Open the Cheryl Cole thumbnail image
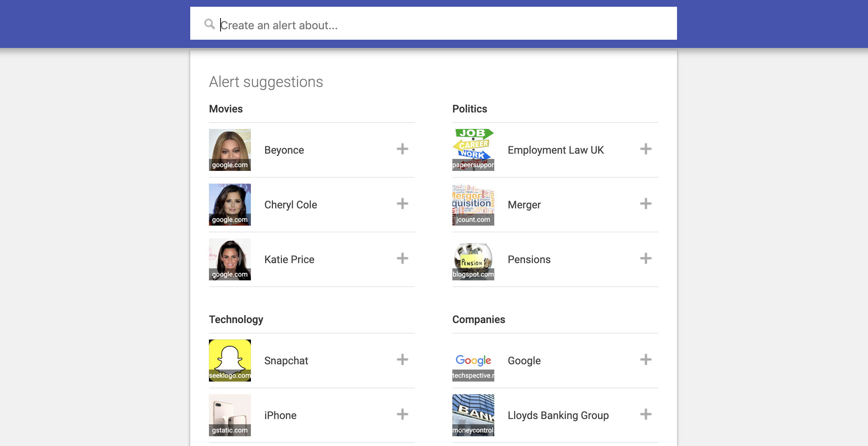 (230, 205)
